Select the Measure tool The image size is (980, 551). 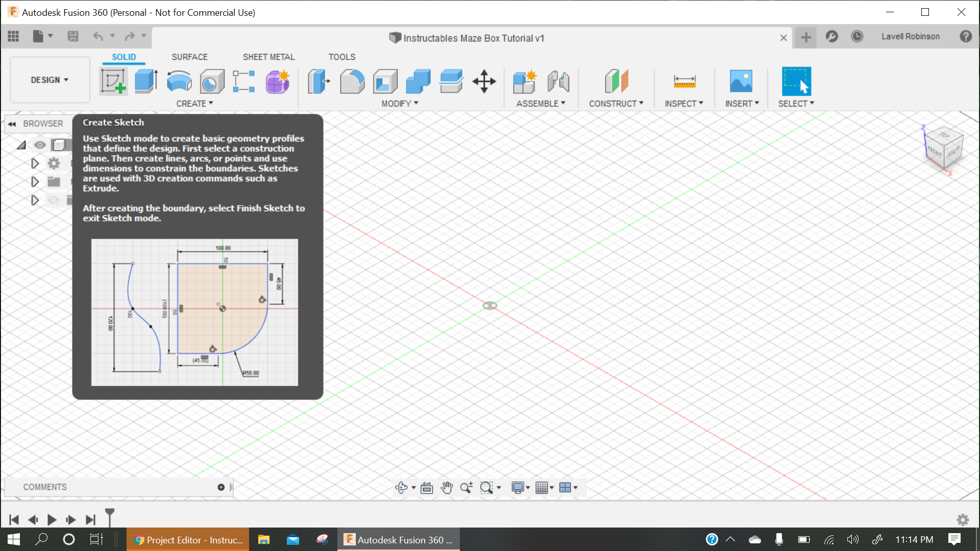click(x=684, y=81)
